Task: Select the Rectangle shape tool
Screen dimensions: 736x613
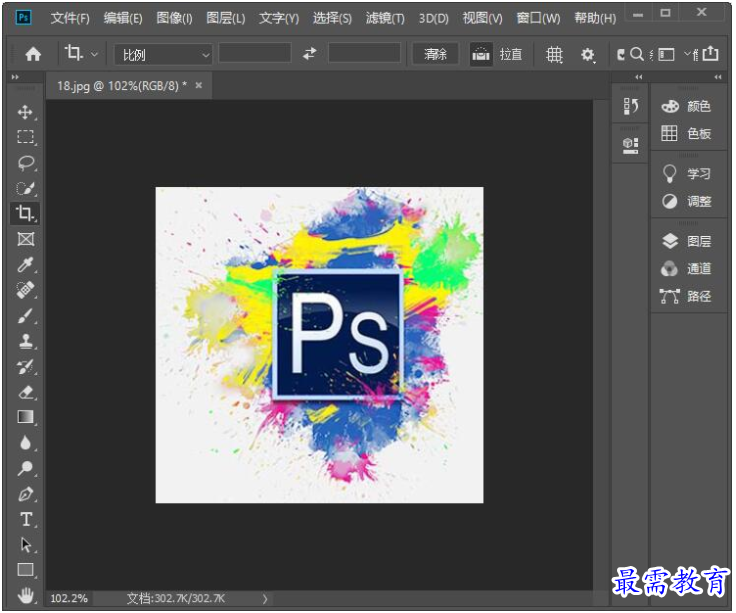Action: pyautogui.click(x=25, y=570)
